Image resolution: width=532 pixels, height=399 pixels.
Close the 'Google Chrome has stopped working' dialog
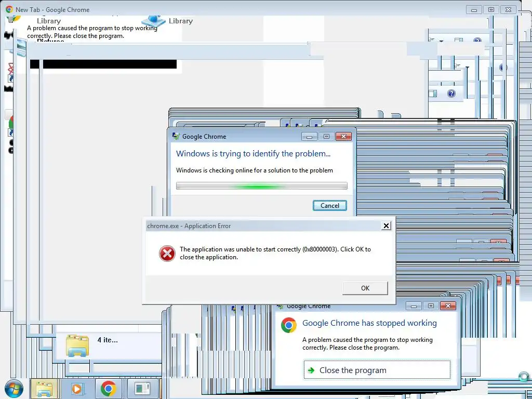point(448,305)
